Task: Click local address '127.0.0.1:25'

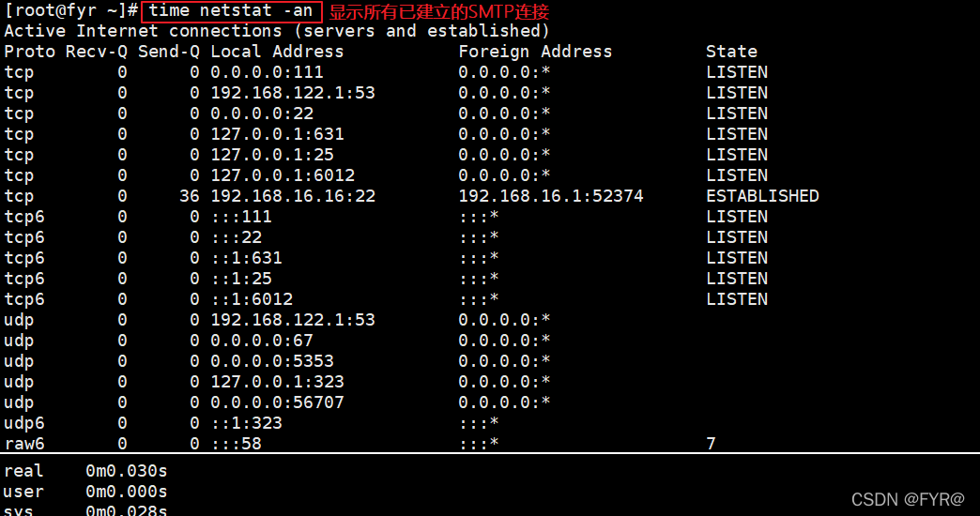Action: 272,155
